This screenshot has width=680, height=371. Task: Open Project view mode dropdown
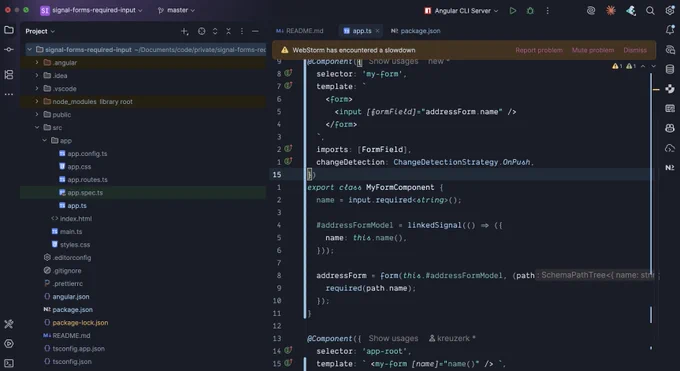click(40, 31)
